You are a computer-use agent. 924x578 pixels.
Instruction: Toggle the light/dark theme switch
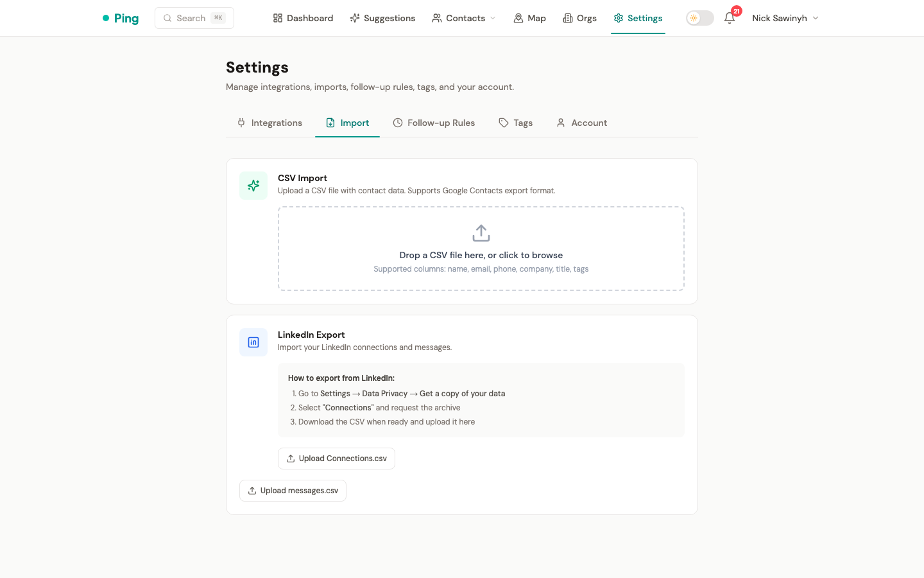pos(700,18)
